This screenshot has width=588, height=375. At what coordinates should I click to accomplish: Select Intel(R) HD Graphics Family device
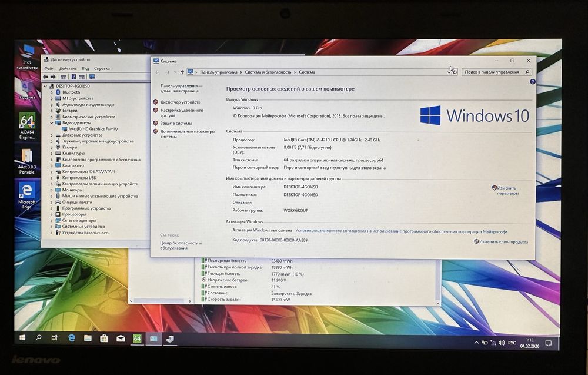coord(93,129)
